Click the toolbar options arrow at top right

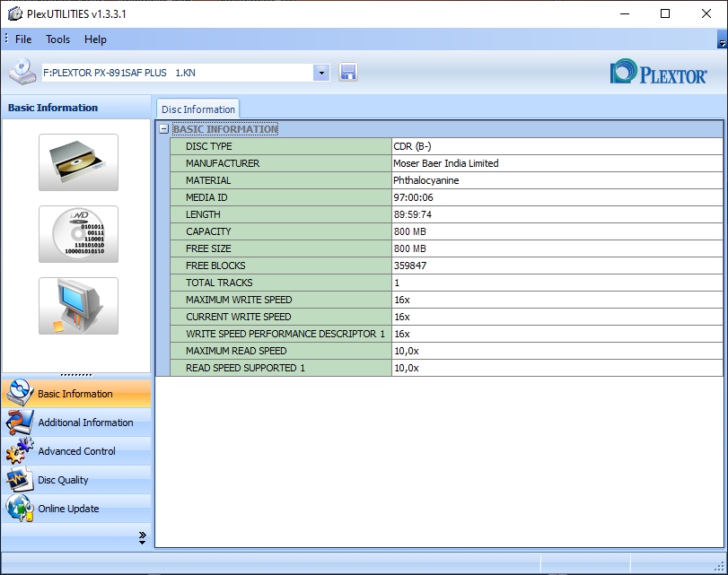tap(722, 41)
